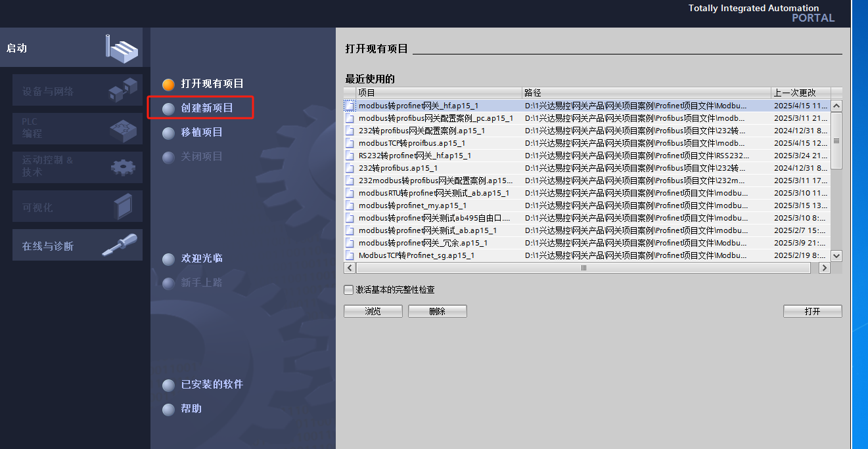Image resolution: width=868 pixels, height=449 pixels.
Task: Click the 删除 button
Action: [x=438, y=311]
